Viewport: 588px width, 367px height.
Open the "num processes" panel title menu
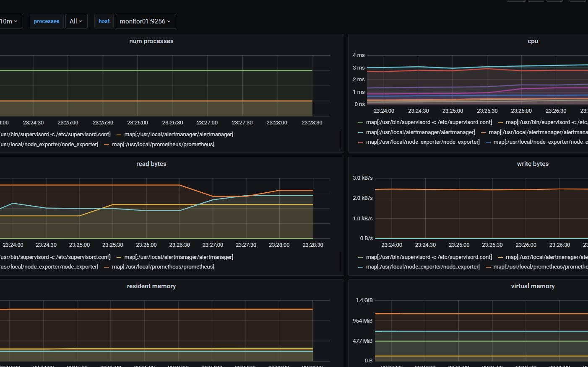coord(151,41)
